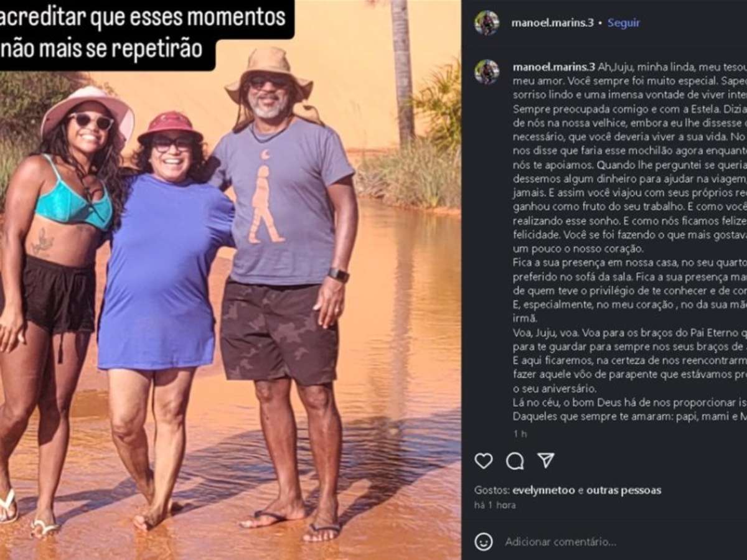
Task: Click the há 1 hora post time
Action: coord(495,505)
